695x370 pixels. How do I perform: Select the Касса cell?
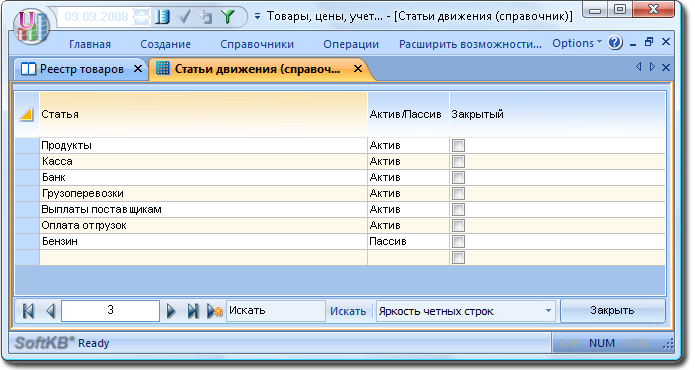tap(203, 161)
